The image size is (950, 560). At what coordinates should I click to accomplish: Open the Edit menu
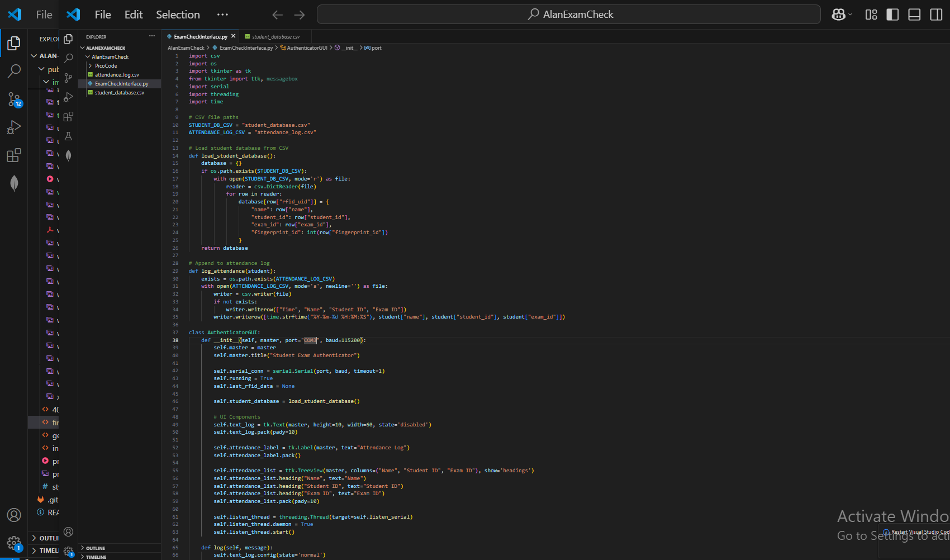click(x=134, y=15)
